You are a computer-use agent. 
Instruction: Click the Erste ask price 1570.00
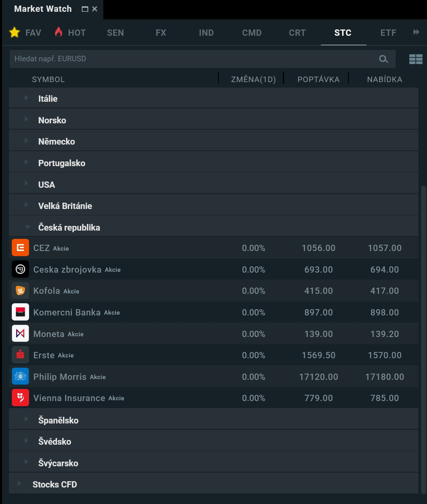[384, 355]
